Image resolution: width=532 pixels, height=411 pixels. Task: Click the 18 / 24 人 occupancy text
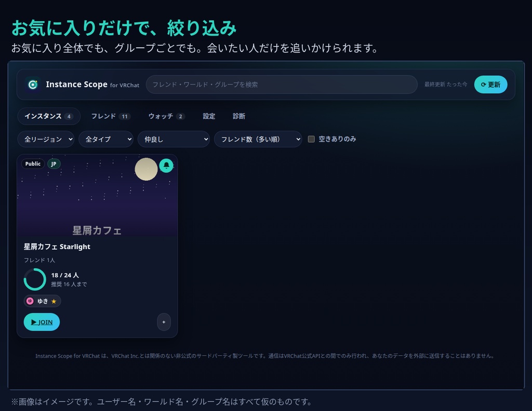[x=65, y=275]
